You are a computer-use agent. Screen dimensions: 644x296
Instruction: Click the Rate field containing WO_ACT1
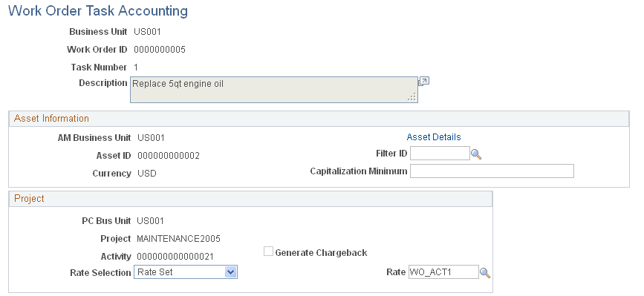pos(443,272)
